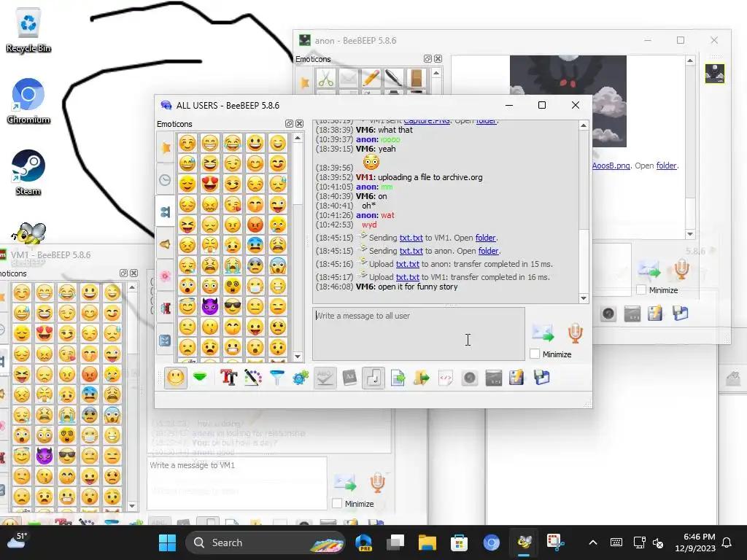747x560 pixels.
Task: Open File Explorer from the taskbar
Action: pyautogui.click(x=427, y=542)
